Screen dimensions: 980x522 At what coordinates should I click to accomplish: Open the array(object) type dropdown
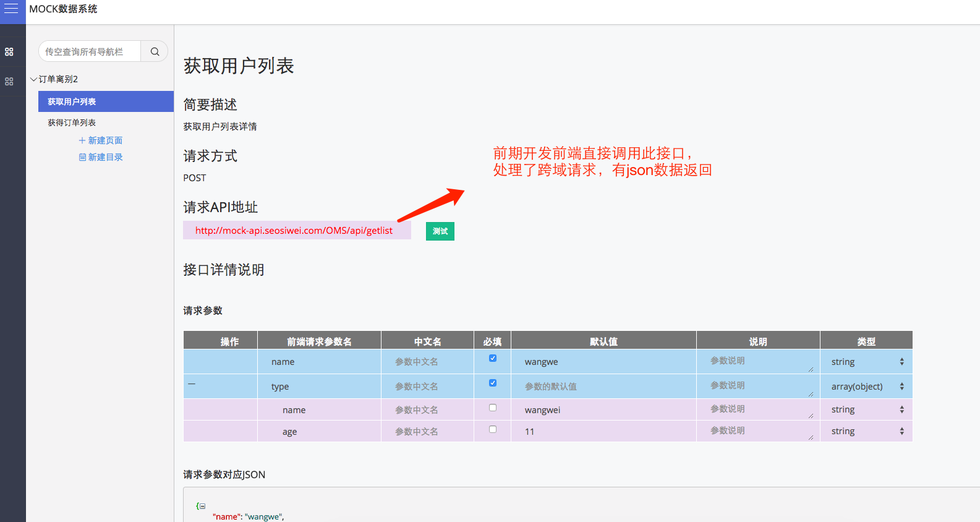(x=867, y=387)
